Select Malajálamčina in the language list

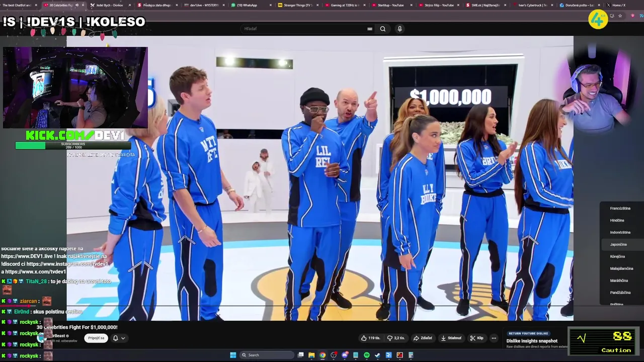click(621, 268)
